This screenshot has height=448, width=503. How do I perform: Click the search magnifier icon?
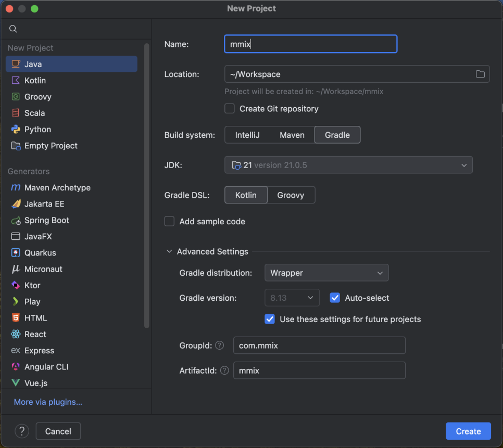click(13, 29)
